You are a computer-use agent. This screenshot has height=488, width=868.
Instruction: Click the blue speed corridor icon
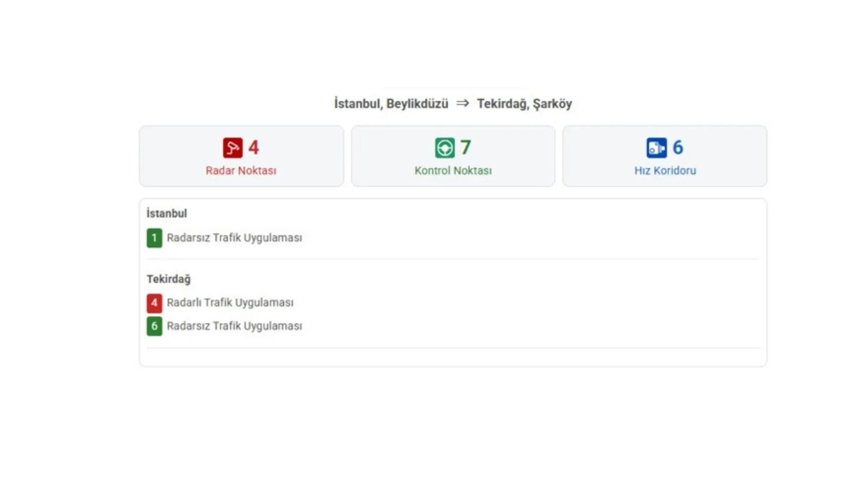[656, 147]
